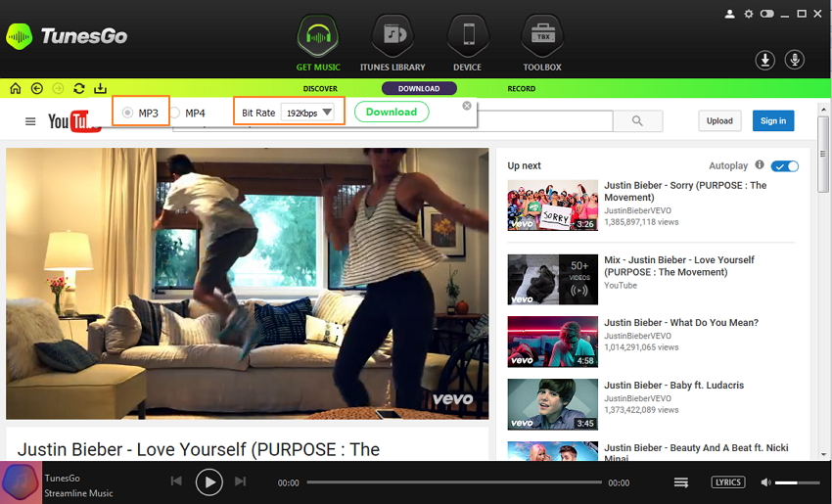Toggle the LYRICS button
The height and width of the screenshot is (504, 832).
(x=728, y=482)
